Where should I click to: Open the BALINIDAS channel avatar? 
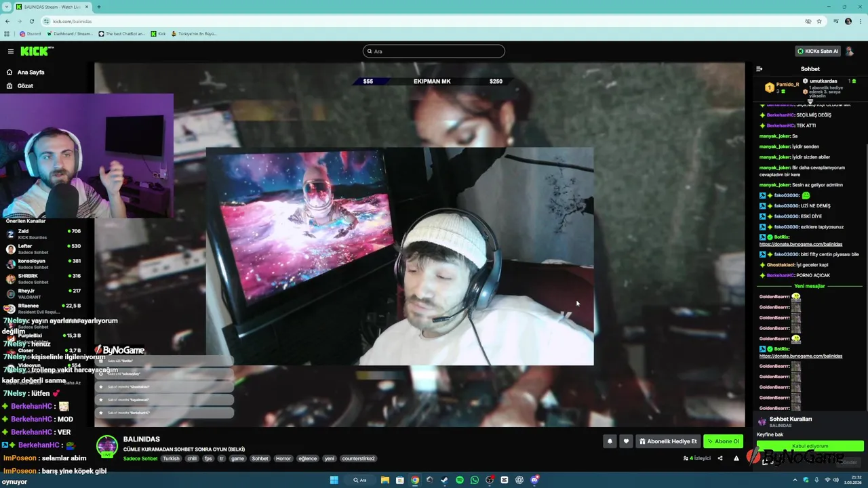click(106, 447)
